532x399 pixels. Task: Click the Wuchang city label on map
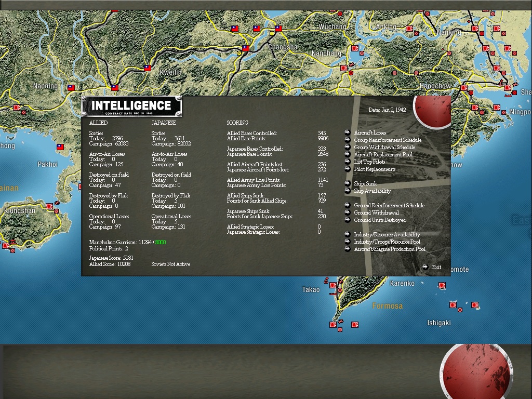point(332,26)
